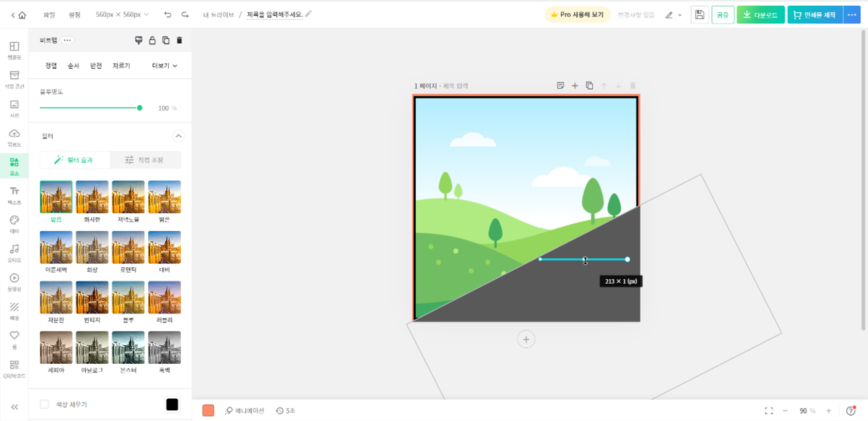Open the 오디오 audio sidebar panel
This screenshot has height=421, width=868.
pos(15,253)
